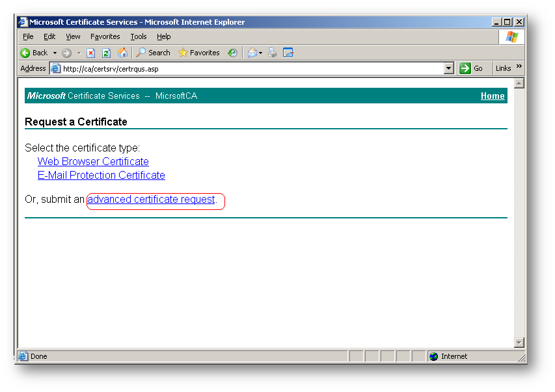Go to the browser home page icon
Viewport: 555px width, 392px height.
tap(122, 53)
